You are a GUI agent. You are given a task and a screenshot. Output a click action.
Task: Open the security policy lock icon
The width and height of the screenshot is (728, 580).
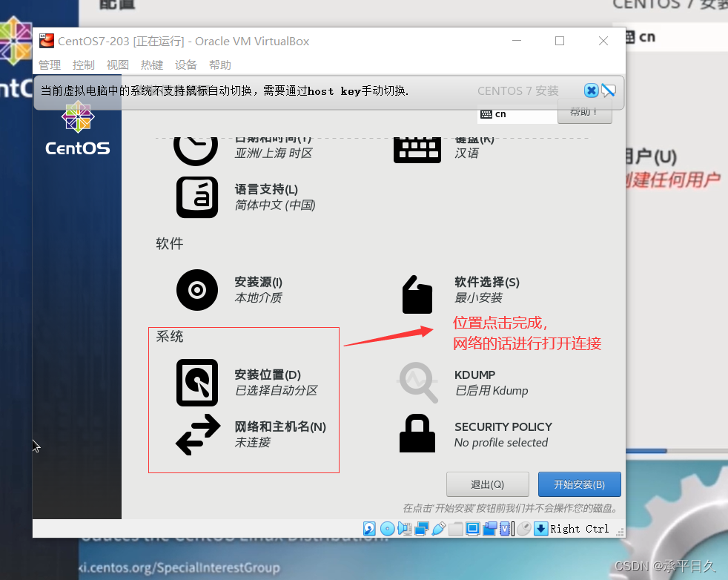coord(417,433)
